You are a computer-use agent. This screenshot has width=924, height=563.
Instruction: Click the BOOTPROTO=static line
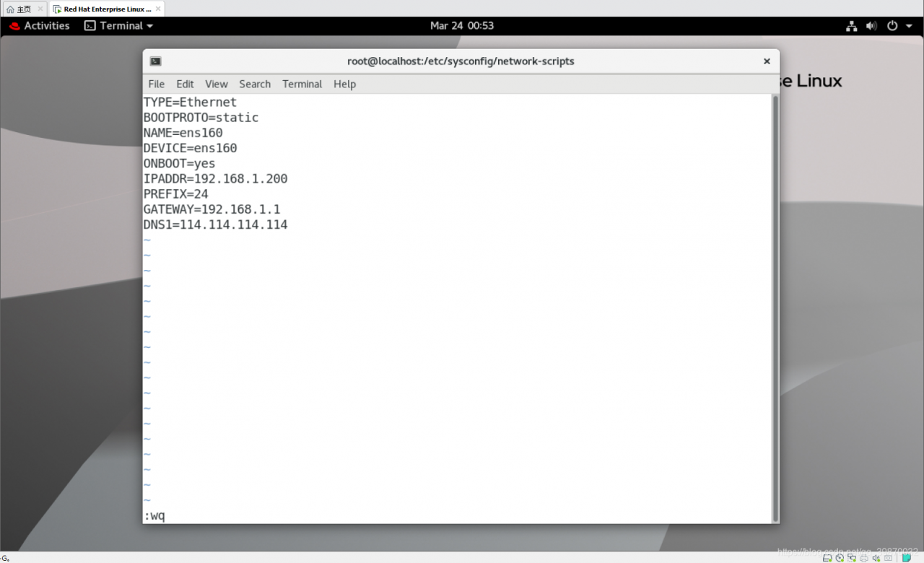pyautogui.click(x=201, y=118)
